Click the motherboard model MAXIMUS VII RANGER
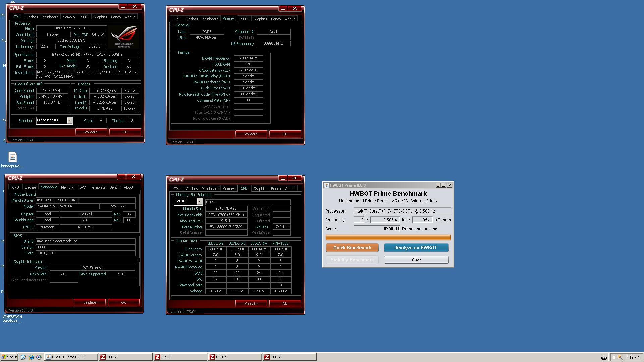644x362 pixels. coord(67,206)
